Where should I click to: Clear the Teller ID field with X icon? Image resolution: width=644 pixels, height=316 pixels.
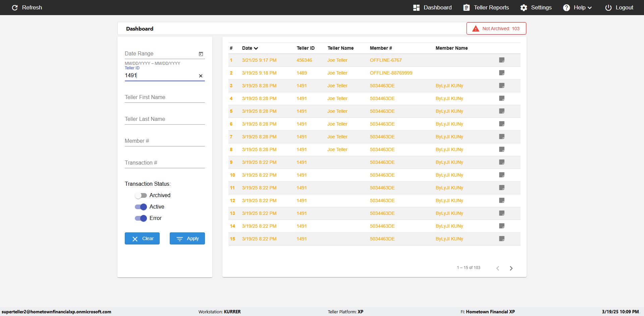pyautogui.click(x=201, y=76)
